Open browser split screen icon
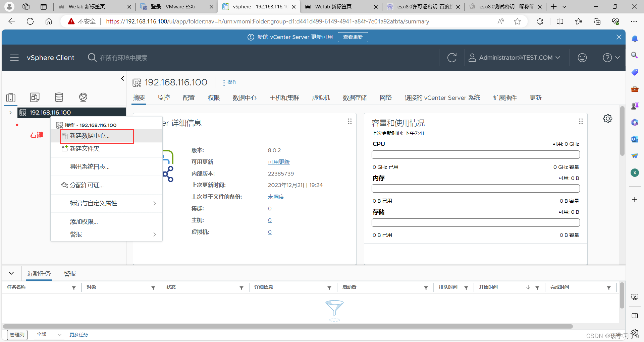Viewport: 644px width, 342px height. tap(560, 21)
